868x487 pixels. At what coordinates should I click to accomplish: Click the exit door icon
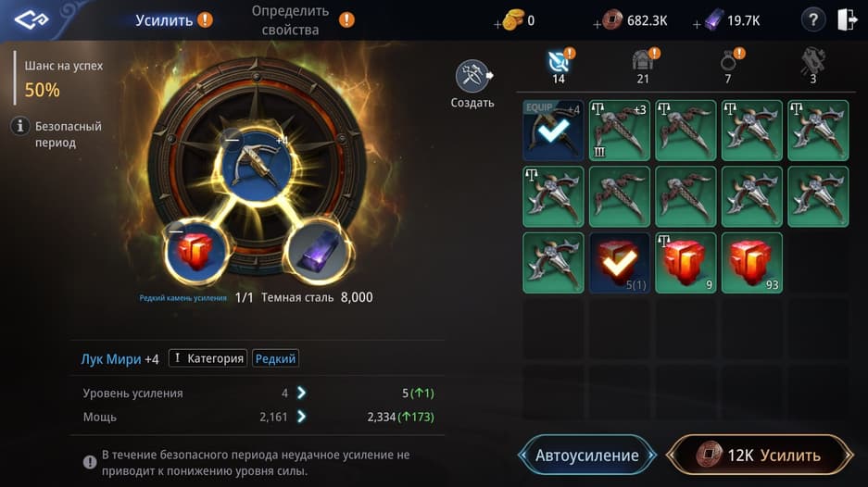click(847, 20)
